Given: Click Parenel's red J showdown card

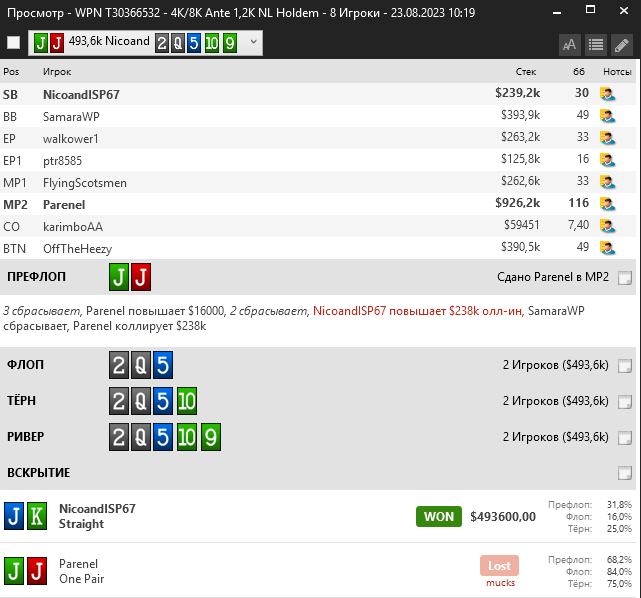Looking at the screenshot, I should pyautogui.click(x=37, y=571).
